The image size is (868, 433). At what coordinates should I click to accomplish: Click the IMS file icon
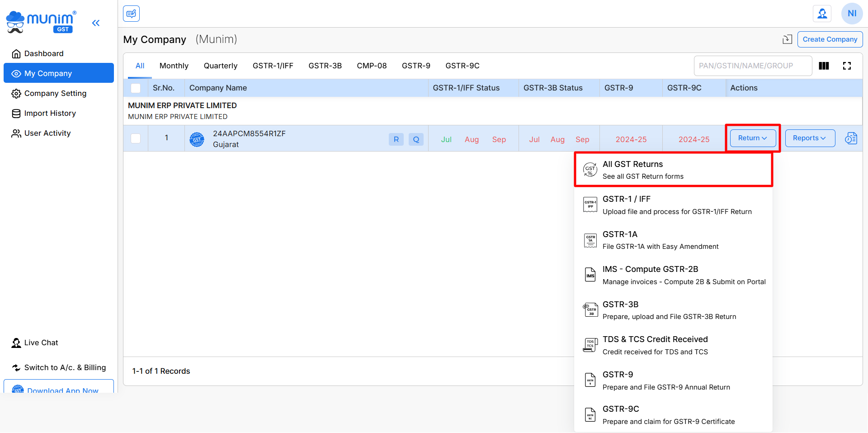tap(590, 275)
